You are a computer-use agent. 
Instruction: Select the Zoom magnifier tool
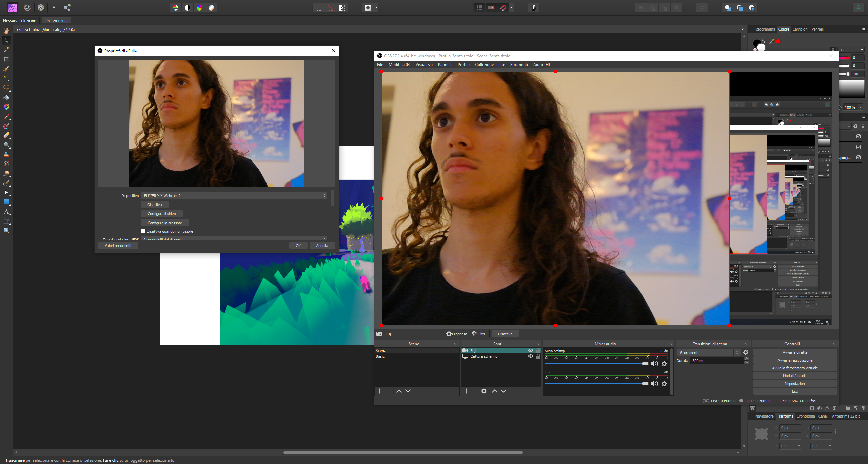(6, 230)
